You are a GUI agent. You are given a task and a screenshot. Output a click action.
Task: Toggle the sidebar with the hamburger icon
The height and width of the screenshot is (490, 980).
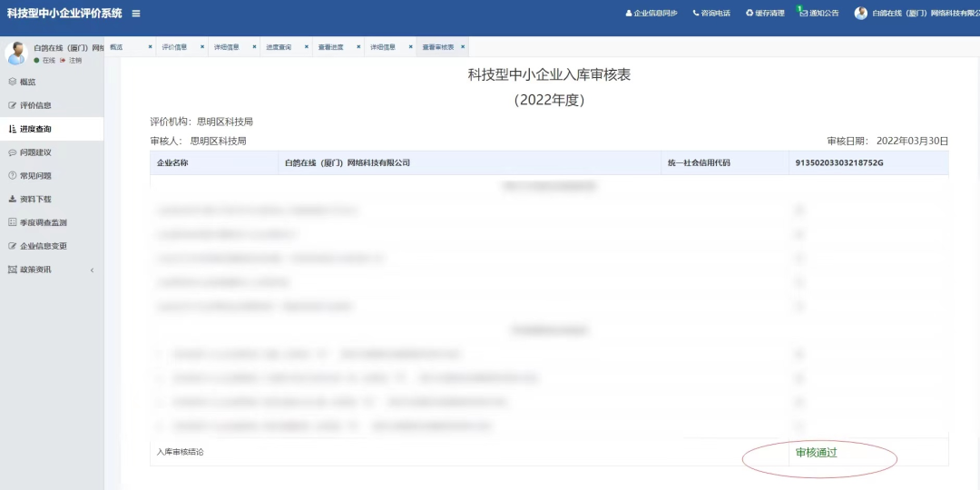pos(136,14)
